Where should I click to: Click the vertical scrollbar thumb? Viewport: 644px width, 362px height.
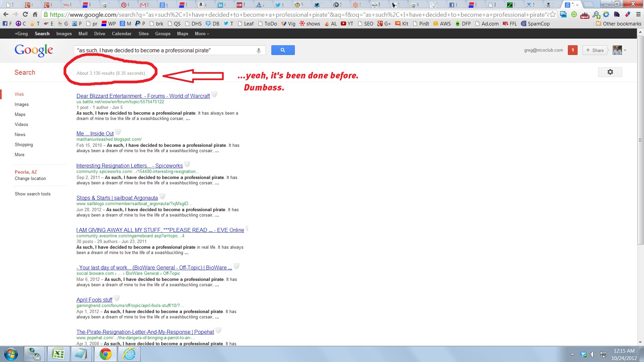[640, 140]
